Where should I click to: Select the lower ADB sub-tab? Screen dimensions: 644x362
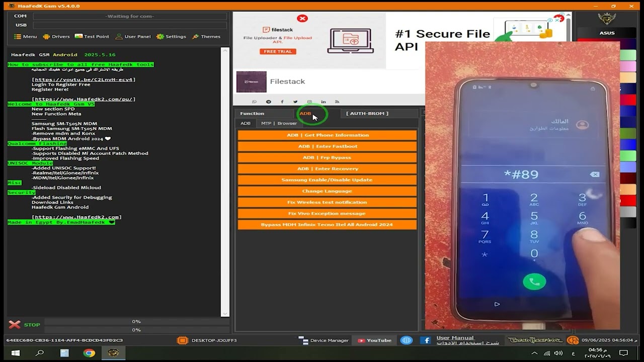click(x=245, y=123)
